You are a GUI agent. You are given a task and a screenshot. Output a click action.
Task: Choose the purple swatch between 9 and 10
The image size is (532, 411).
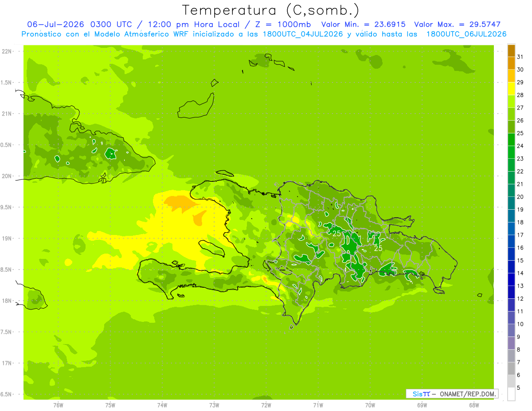click(x=511, y=330)
